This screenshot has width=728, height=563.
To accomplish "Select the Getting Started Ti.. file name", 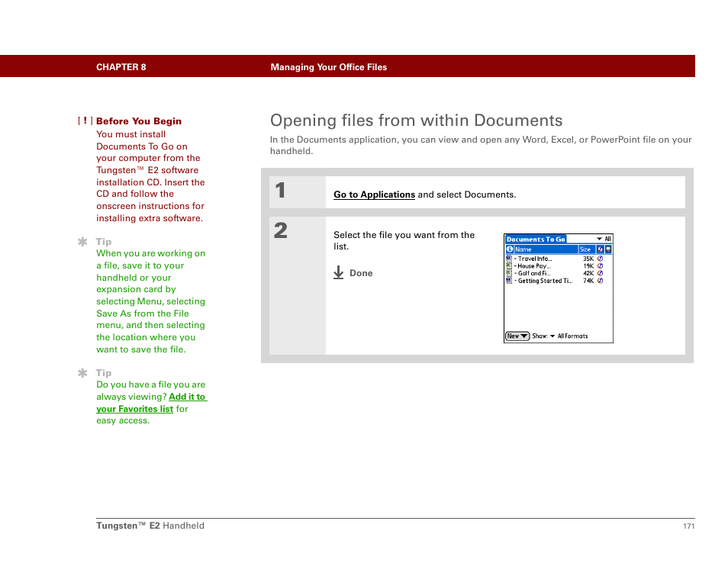I will tap(545, 281).
